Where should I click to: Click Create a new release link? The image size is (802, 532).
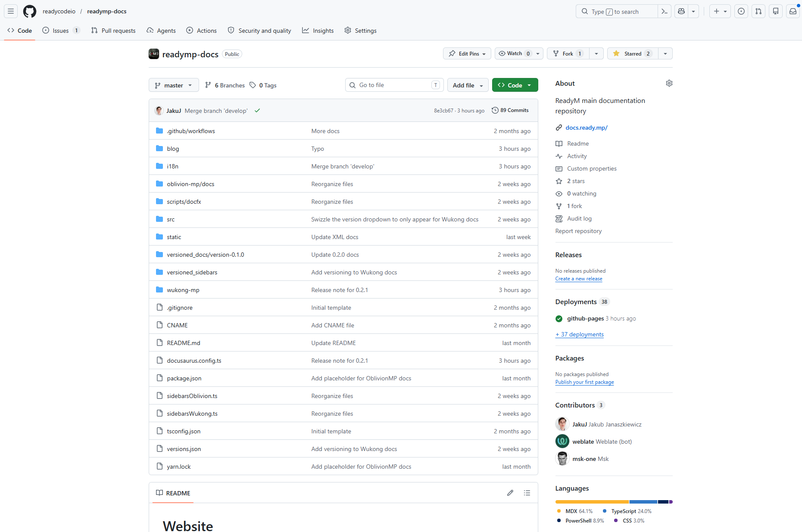click(579, 279)
